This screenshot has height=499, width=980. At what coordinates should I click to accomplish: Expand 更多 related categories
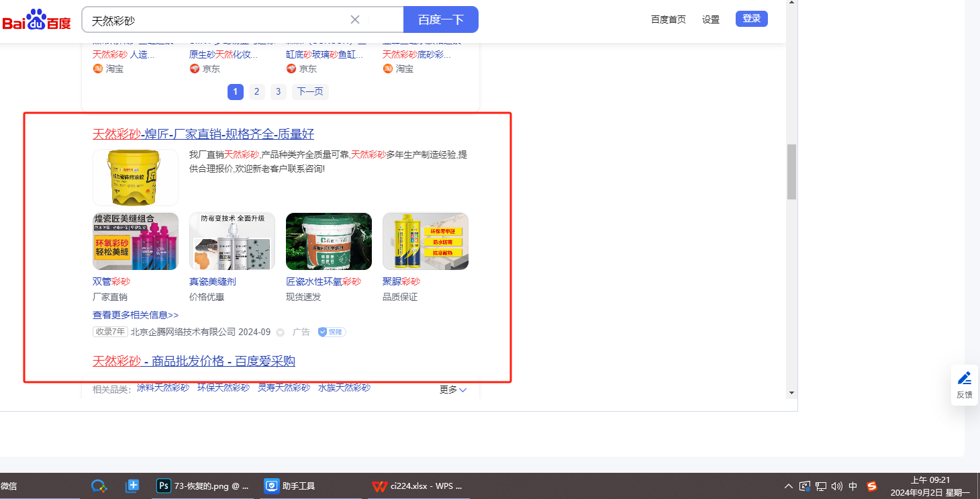click(453, 390)
